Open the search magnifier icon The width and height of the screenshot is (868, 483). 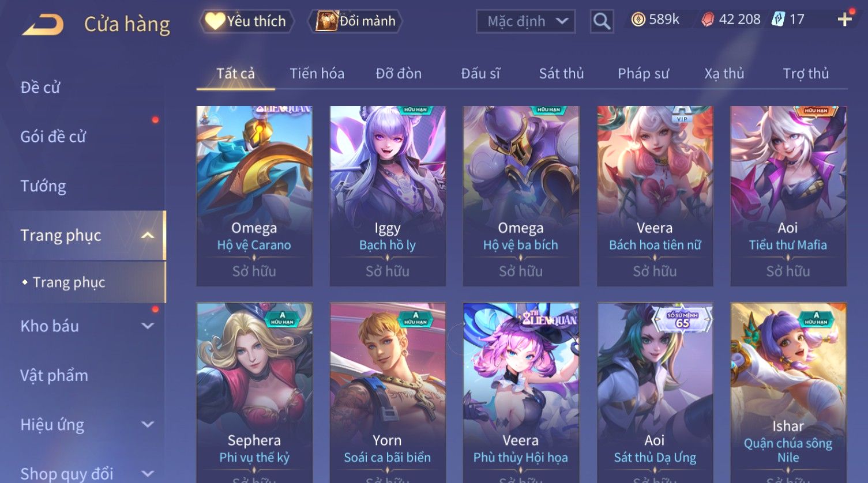[602, 22]
